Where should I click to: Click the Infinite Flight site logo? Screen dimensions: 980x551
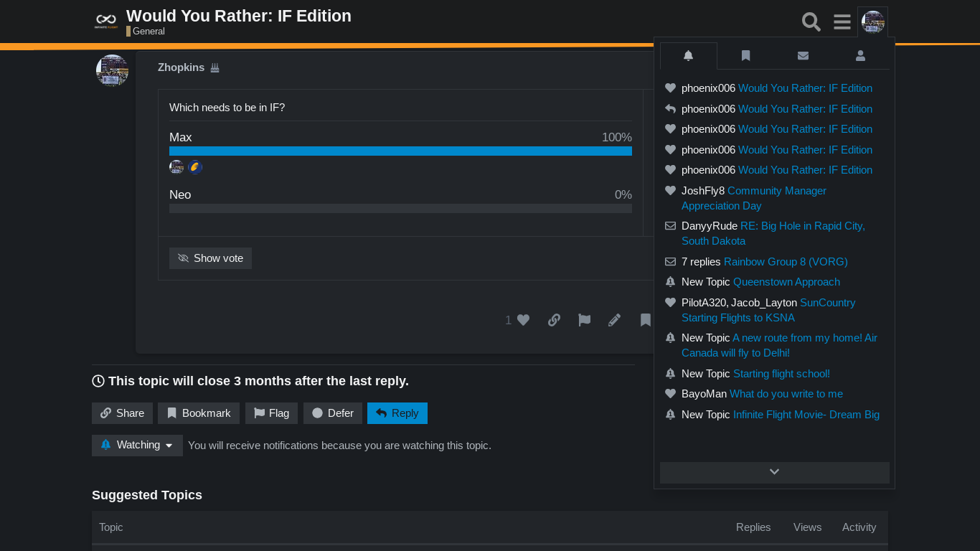click(x=105, y=22)
